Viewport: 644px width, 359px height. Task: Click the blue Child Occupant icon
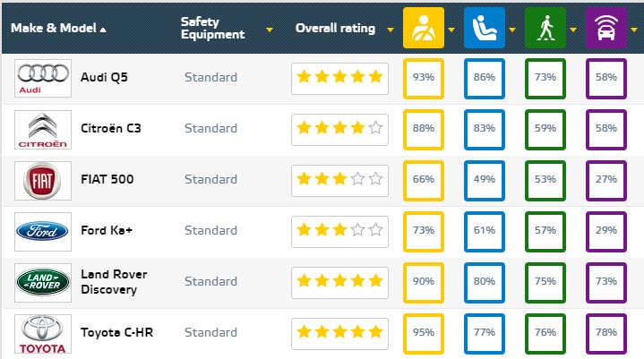coord(485,28)
